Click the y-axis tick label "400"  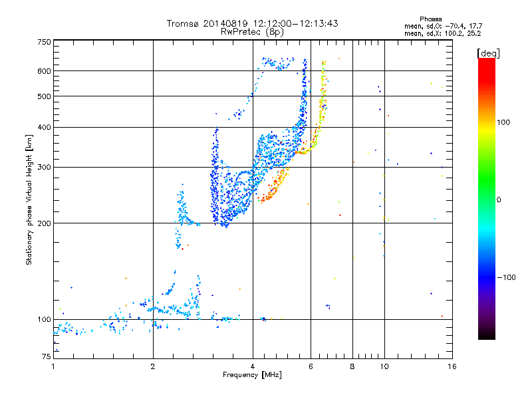[x=45, y=128]
